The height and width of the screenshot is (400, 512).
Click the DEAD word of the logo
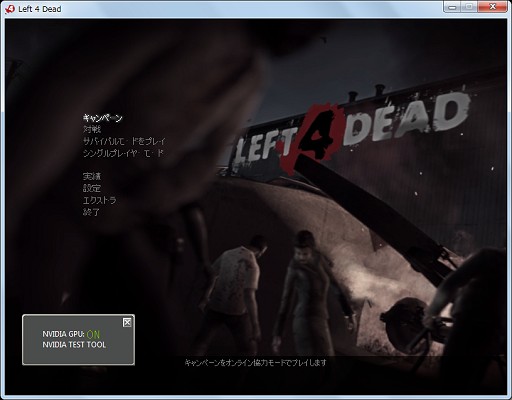[x=406, y=117]
